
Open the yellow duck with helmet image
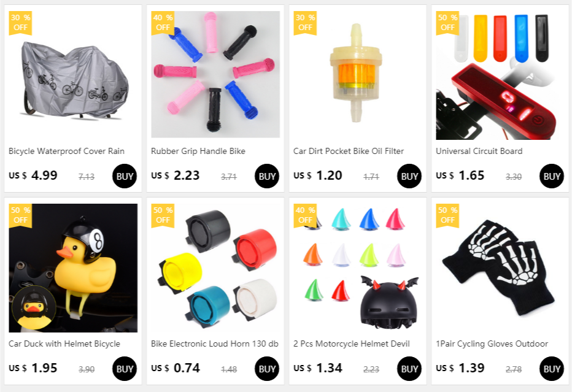[x=73, y=268]
